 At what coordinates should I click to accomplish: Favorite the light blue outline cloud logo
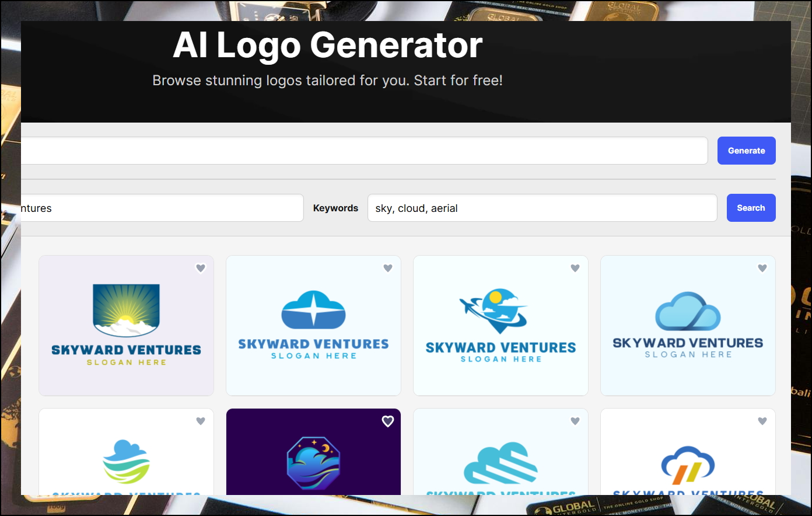pyautogui.click(x=762, y=268)
